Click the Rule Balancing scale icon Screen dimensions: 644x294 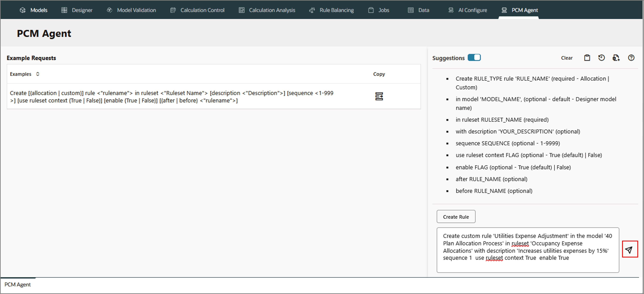[312, 10]
